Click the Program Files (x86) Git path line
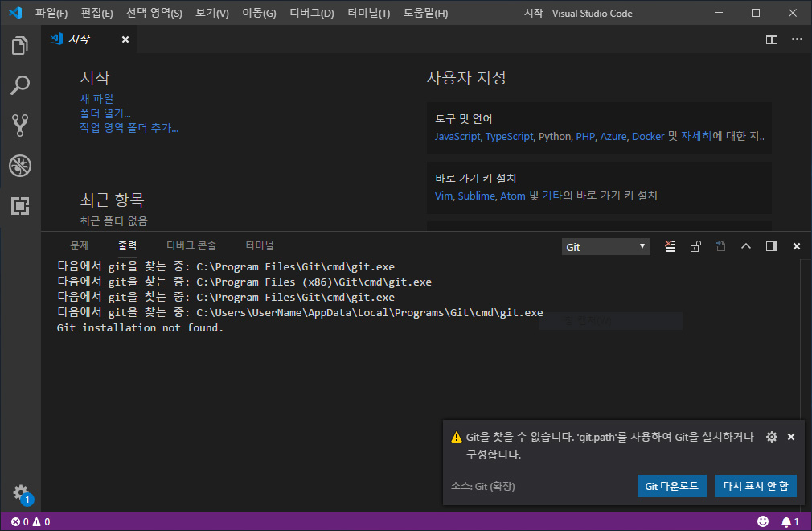This screenshot has height=531, width=812. tap(244, 282)
